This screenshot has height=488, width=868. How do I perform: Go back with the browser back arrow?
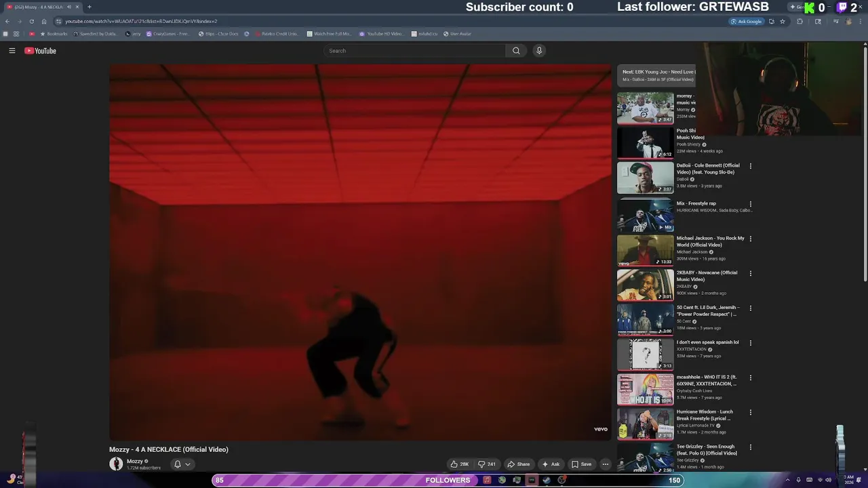pyautogui.click(x=7, y=22)
